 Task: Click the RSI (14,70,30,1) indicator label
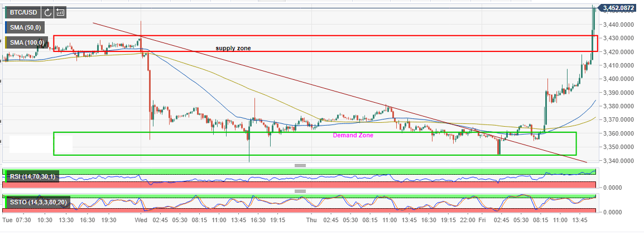tap(33, 177)
